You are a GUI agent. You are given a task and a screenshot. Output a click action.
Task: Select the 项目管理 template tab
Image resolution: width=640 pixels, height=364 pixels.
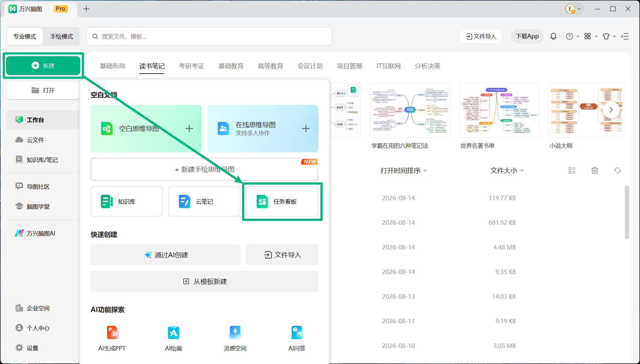pyautogui.click(x=350, y=66)
